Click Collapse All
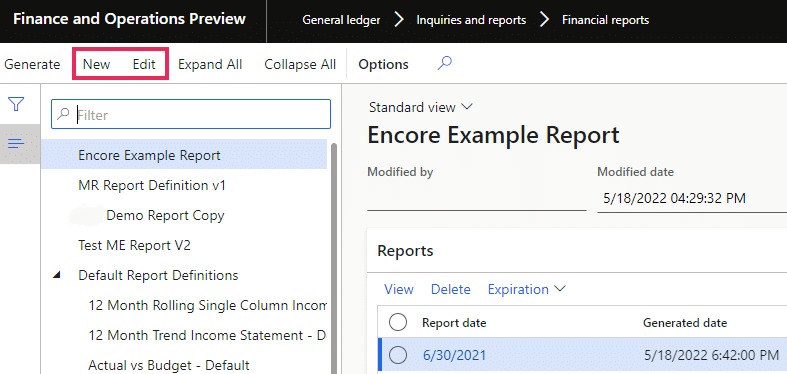Image resolution: width=787 pixels, height=374 pixels. (300, 64)
